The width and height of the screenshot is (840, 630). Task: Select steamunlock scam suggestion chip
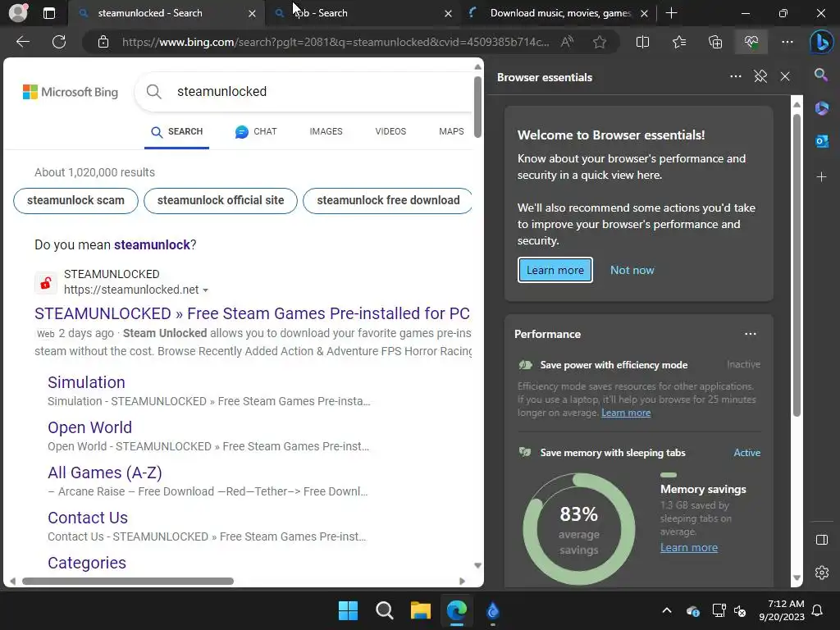click(75, 200)
